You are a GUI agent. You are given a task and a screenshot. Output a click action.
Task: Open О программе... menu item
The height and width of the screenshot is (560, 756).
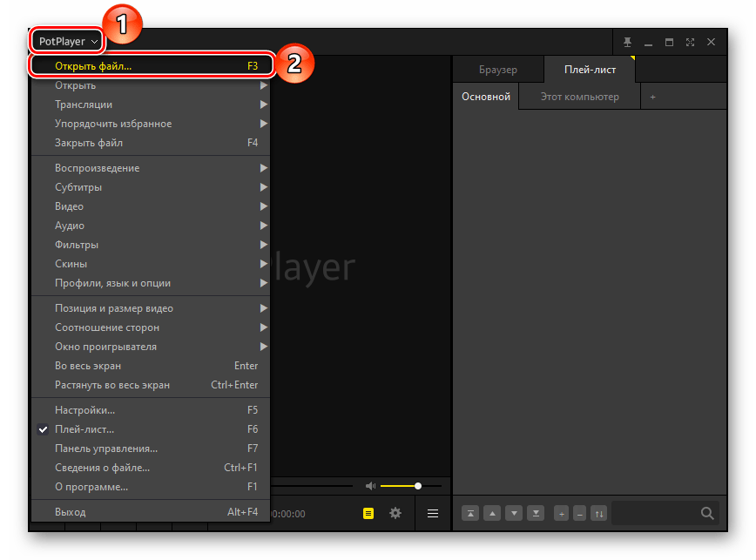point(151,487)
